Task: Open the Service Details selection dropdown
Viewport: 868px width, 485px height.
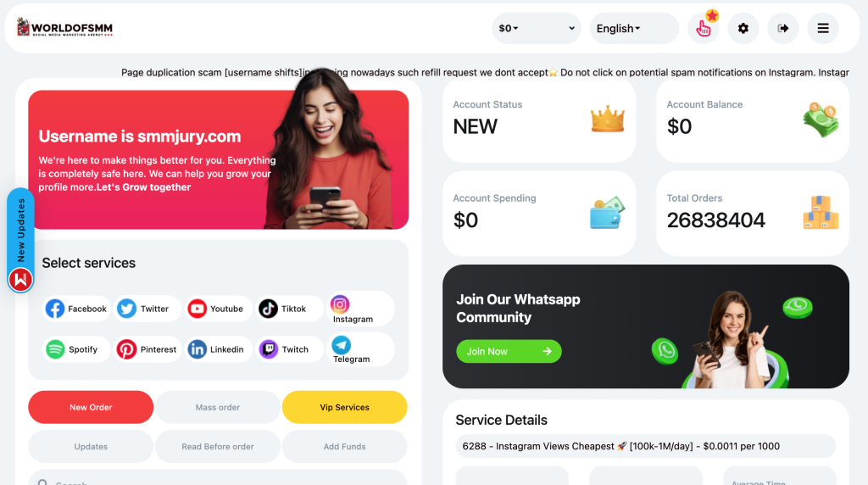Action: point(645,446)
